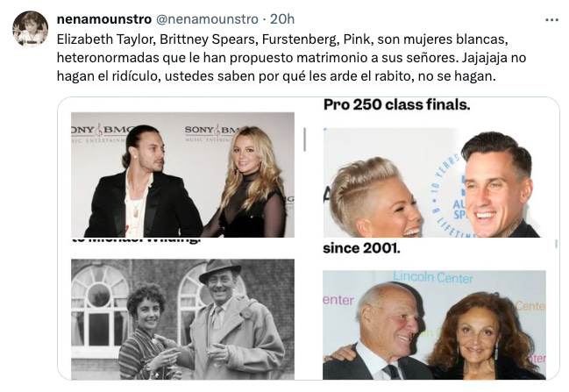
Task: Click the tweet body text to expand
Action: [x=291, y=58]
